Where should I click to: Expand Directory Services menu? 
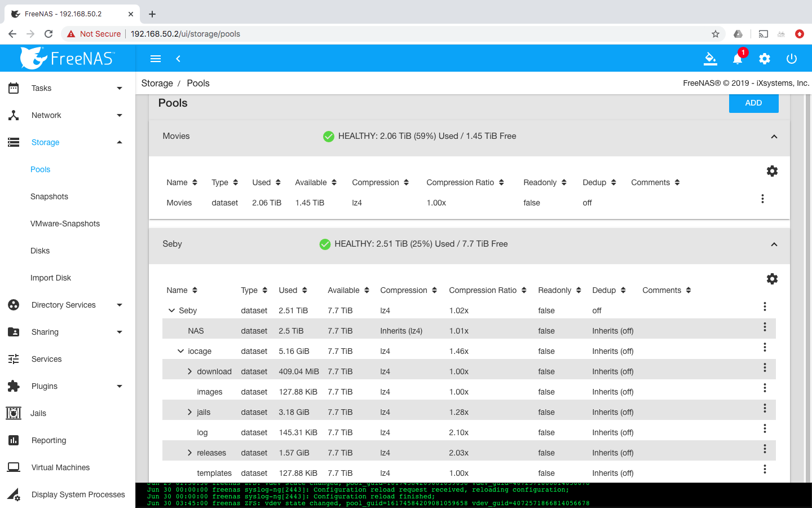(68, 305)
